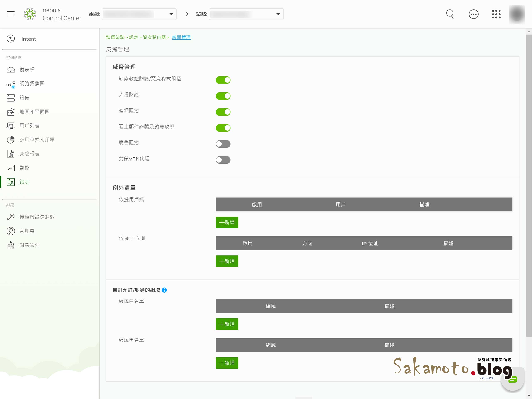Click the 威脅管理 breadcrumb link
This screenshot has width=532, height=399.
pos(181,37)
